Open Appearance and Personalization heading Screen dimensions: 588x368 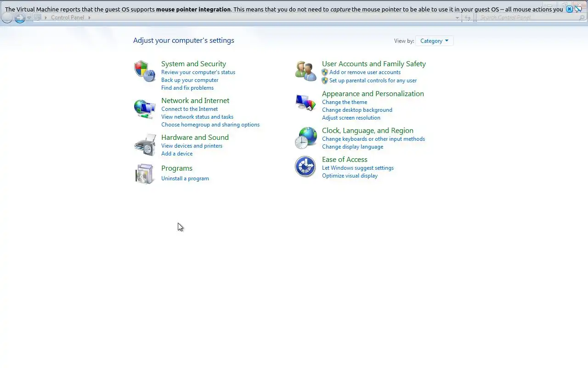pos(373,94)
